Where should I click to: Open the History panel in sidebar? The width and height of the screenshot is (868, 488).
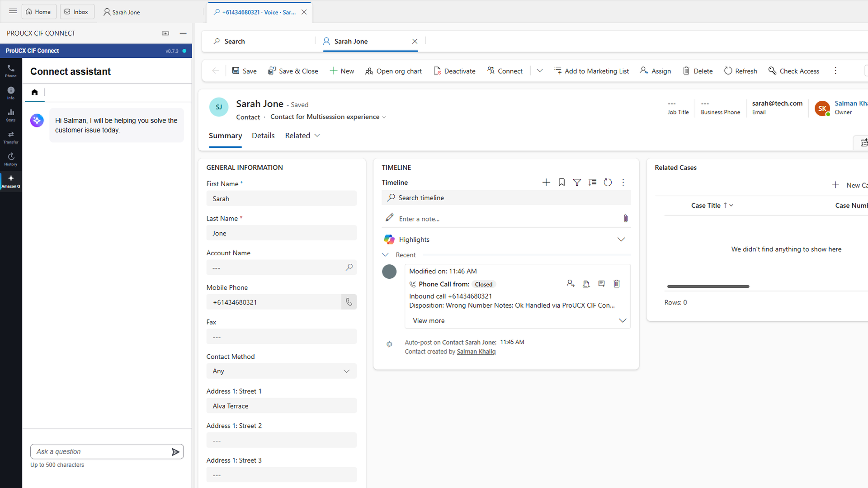(x=11, y=159)
